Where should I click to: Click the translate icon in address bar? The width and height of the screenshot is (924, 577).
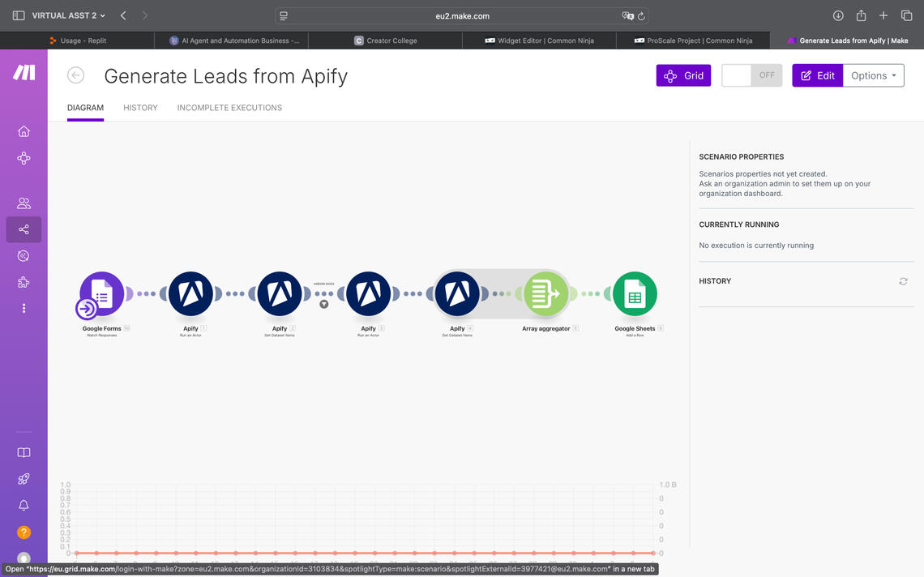pos(627,16)
